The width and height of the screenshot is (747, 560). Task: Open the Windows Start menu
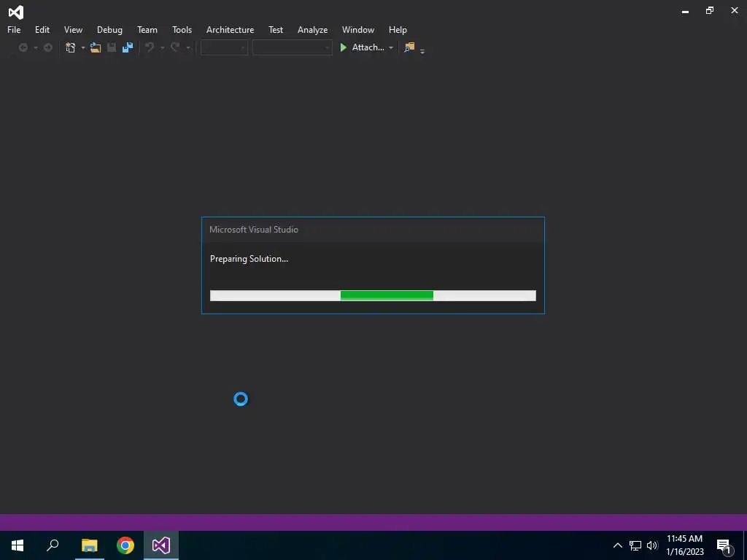[18, 545]
